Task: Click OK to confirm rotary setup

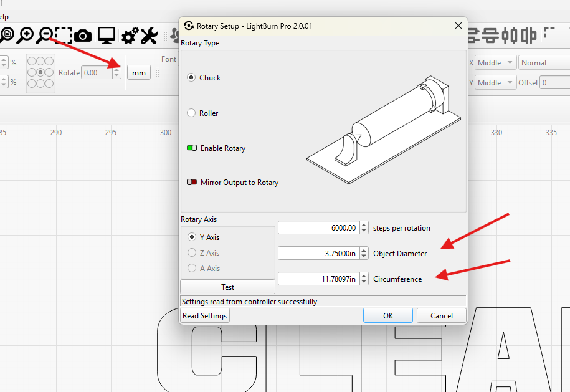Action: [388, 315]
